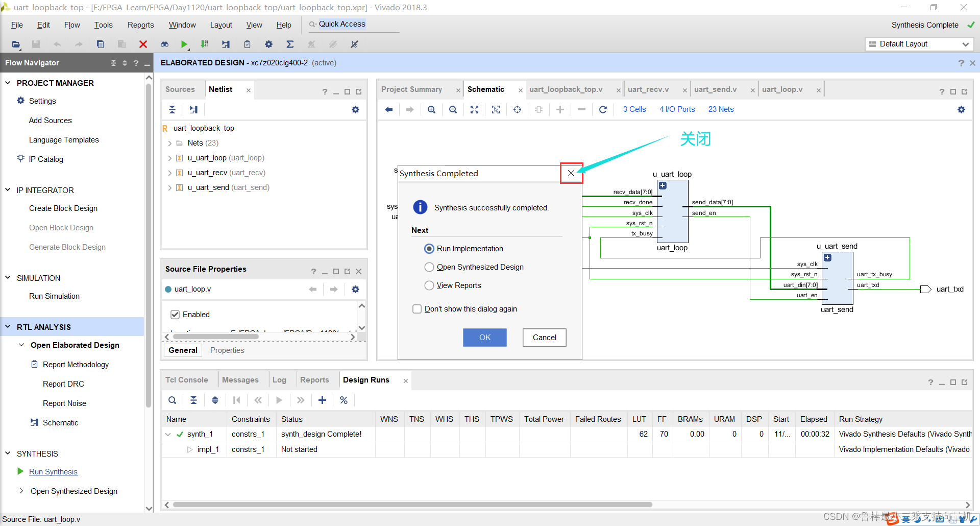Click the Open Project toolbar icon
980x526 pixels.
[x=16, y=44]
